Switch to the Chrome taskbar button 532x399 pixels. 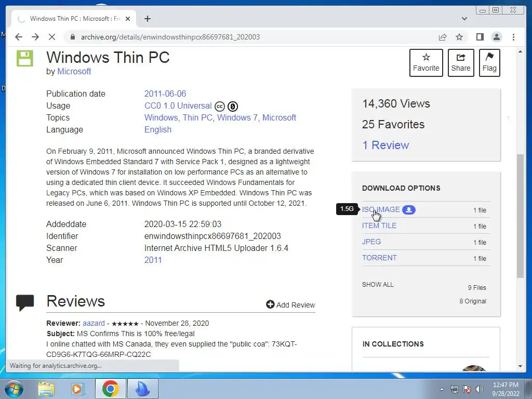[110, 389]
